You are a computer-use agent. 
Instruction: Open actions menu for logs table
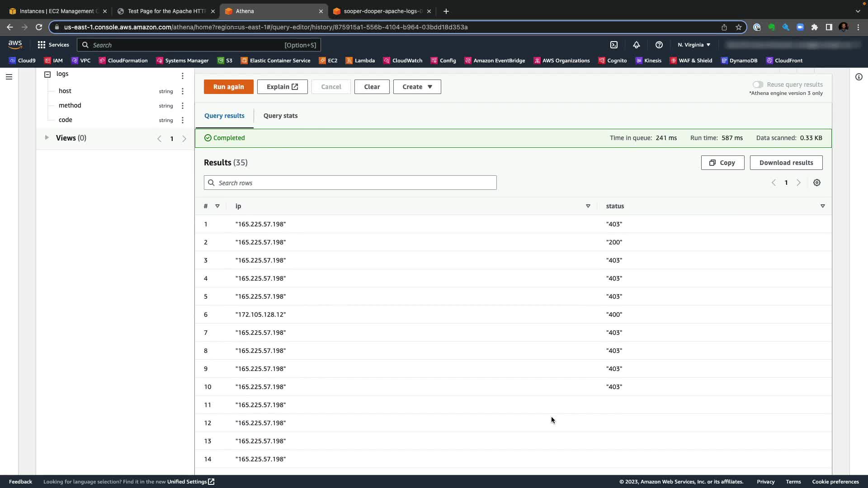[x=182, y=75]
